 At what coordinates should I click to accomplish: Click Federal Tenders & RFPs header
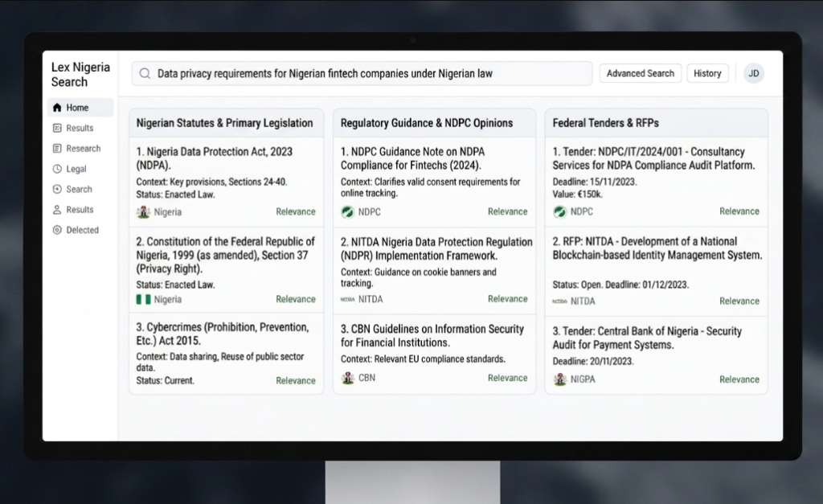pyautogui.click(x=606, y=123)
